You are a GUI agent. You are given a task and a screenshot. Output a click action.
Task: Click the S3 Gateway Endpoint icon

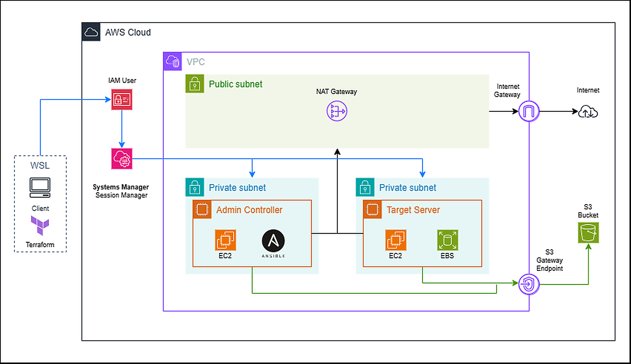tap(529, 284)
